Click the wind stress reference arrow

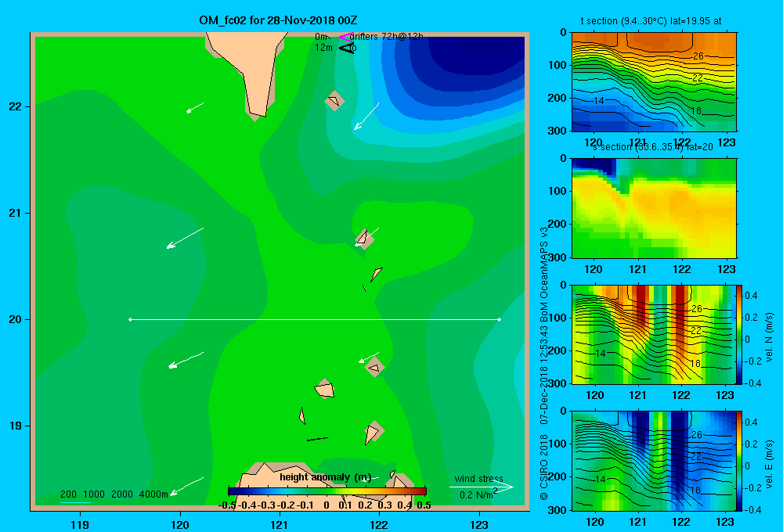coord(482,487)
